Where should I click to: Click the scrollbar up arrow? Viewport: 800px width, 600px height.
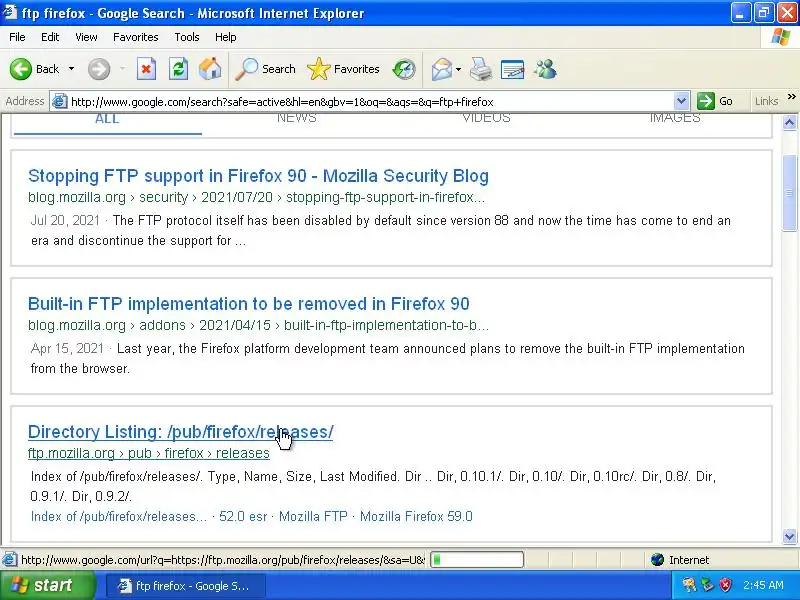(789, 122)
